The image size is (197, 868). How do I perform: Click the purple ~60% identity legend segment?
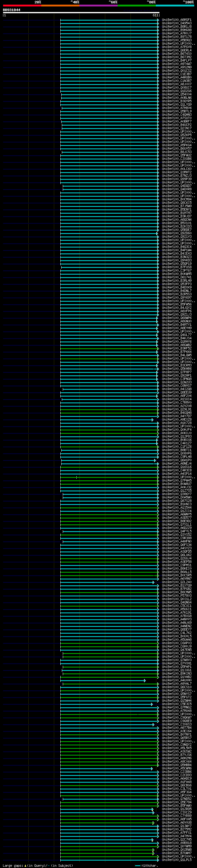pyautogui.click(x=98, y=6)
